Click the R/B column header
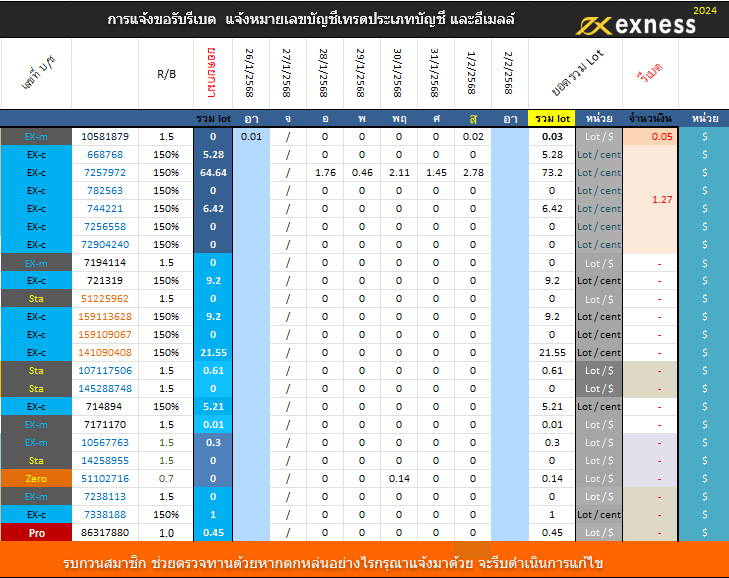This screenshot has width=729, height=578. point(166,74)
